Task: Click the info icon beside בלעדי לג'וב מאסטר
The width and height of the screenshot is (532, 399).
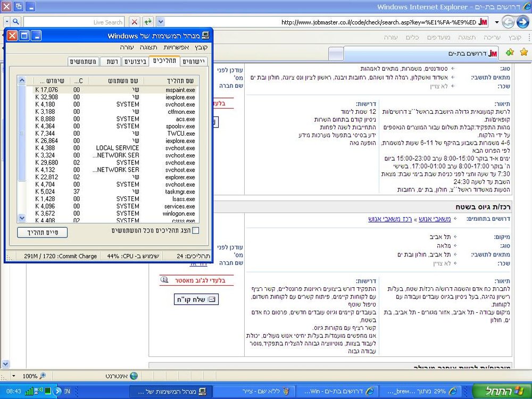Action: 164,280
